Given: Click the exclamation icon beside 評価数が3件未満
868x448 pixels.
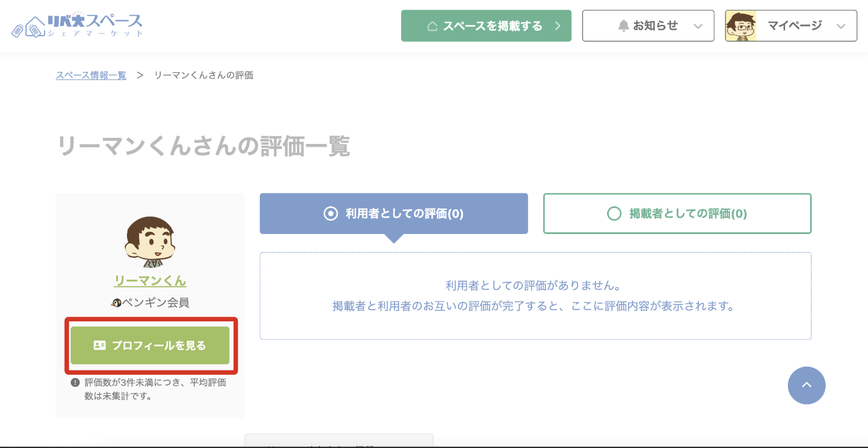Looking at the screenshot, I should [x=75, y=382].
